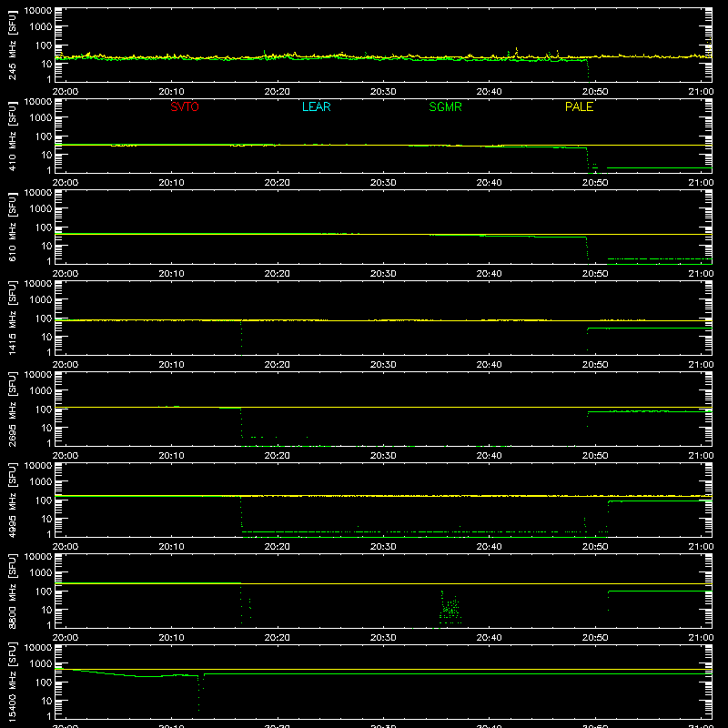This screenshot has width=728, height=728.
Task: Select the 15400 MHz [SFU] axis label
Action: click(12, 682)
